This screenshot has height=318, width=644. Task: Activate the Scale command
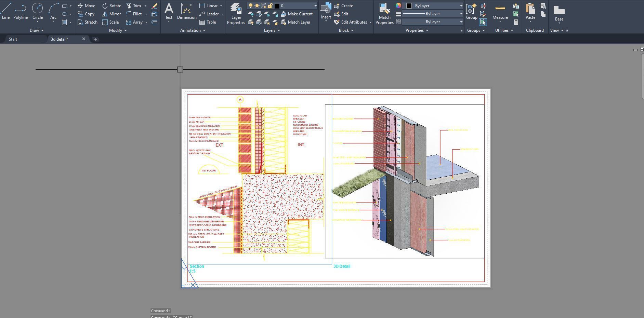tap(110, 22)
